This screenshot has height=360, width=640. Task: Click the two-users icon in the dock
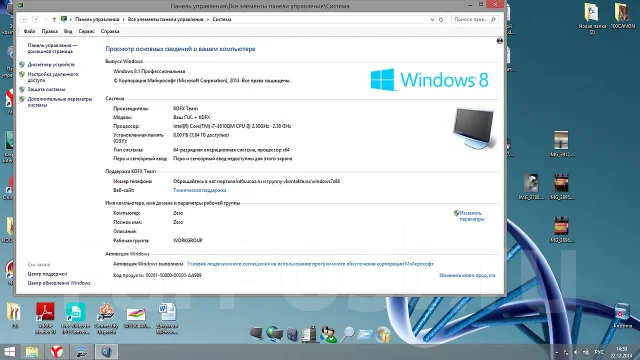(329, 334)
